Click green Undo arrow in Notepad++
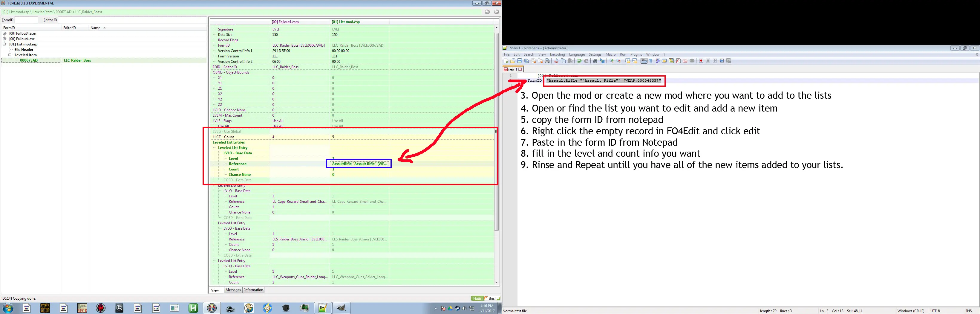 pos(579,61)
